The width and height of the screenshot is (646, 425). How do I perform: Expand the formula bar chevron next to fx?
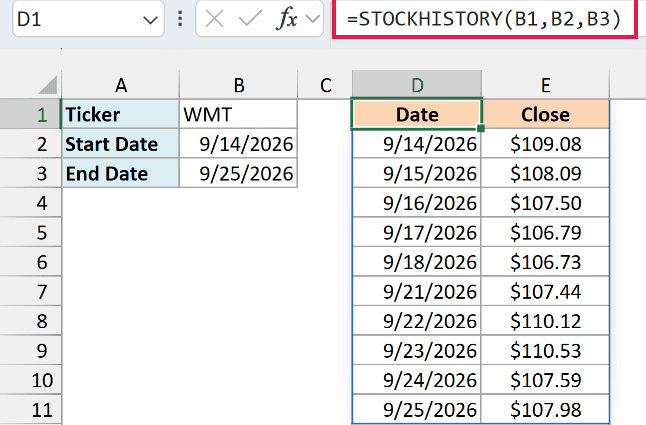[313, 19]
